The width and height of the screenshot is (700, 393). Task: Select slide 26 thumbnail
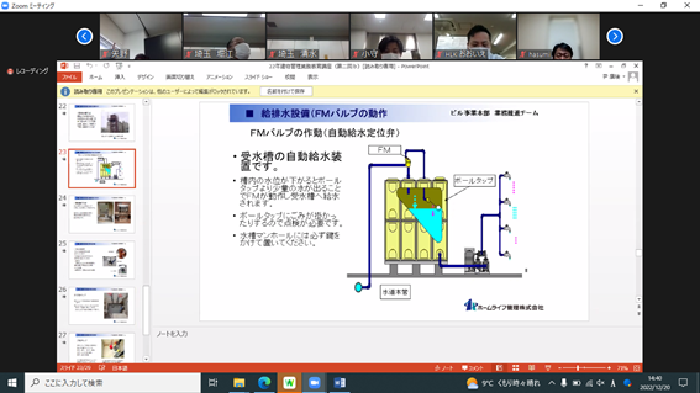click(102, 306)
